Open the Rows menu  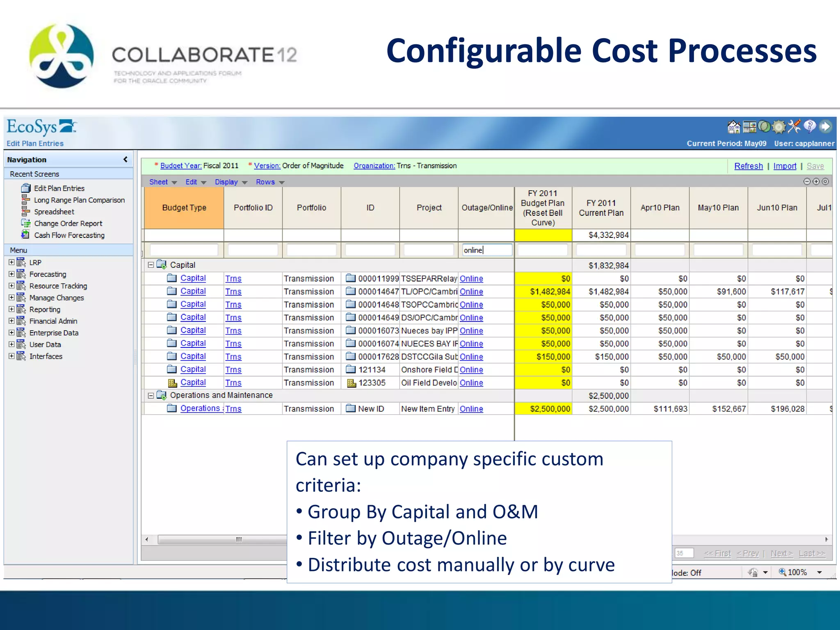coord(270,182)
